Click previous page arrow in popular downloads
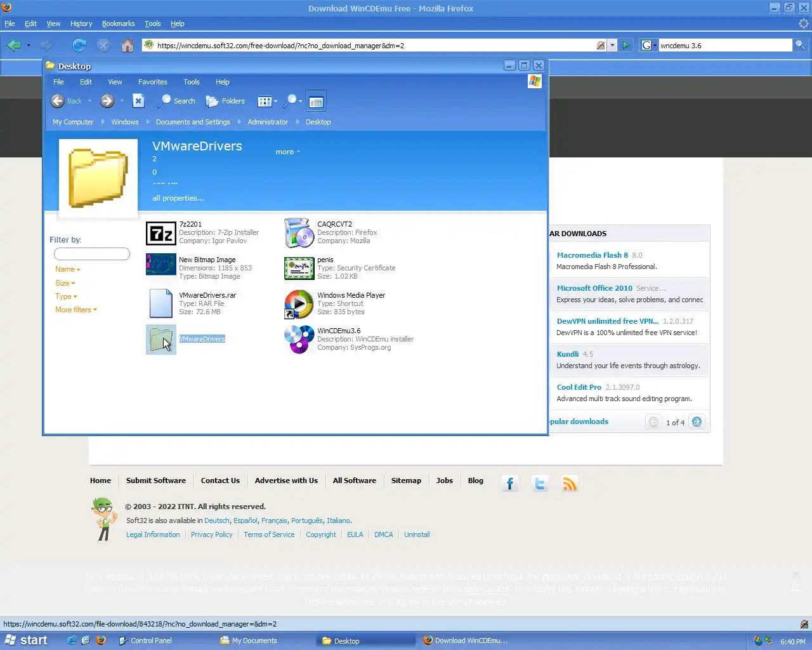 click(653, 422)
